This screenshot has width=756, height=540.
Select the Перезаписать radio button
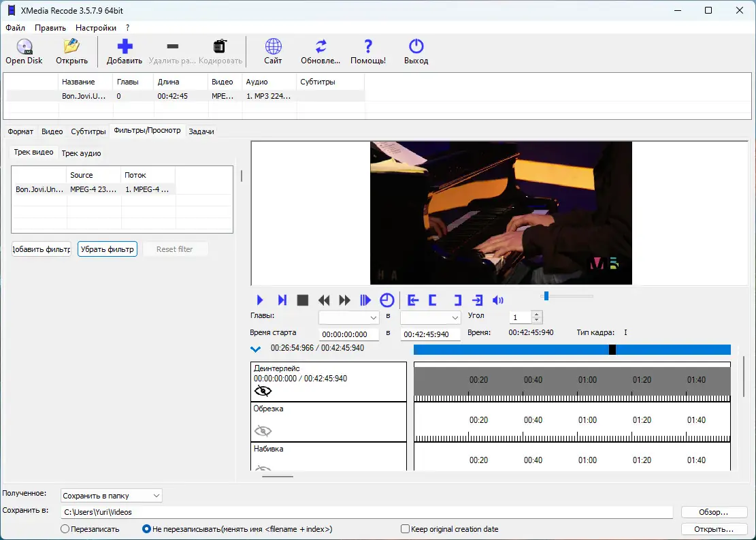65,529
